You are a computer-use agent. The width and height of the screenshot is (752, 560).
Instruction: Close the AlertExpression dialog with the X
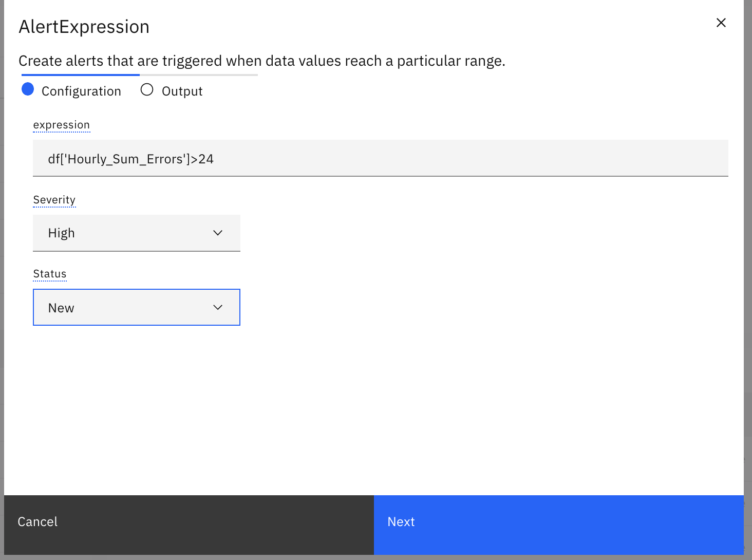pos(721,23)
